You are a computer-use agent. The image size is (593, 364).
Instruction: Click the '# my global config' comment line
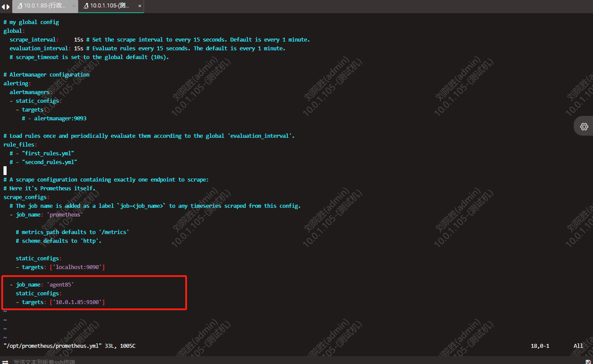(x=31, y=22)
